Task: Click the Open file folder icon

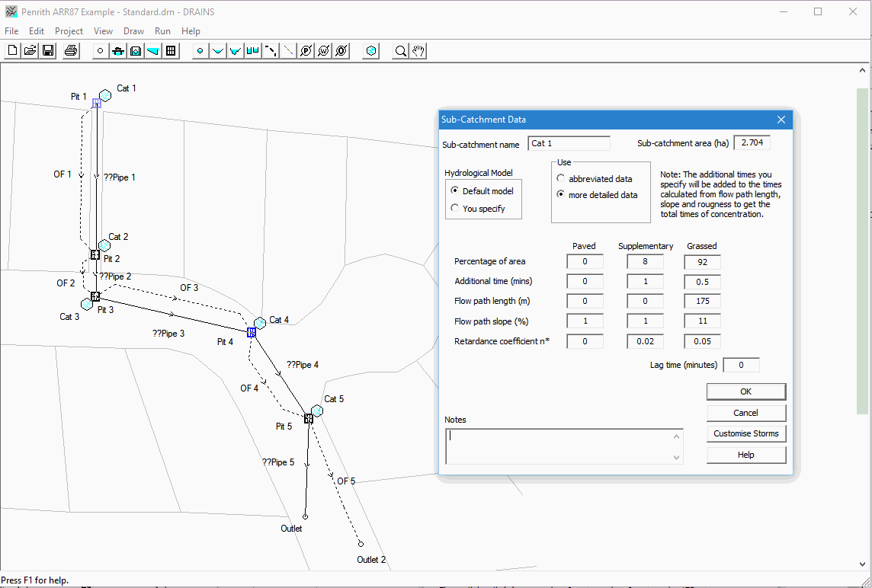Action: click(x=30, y=51)
